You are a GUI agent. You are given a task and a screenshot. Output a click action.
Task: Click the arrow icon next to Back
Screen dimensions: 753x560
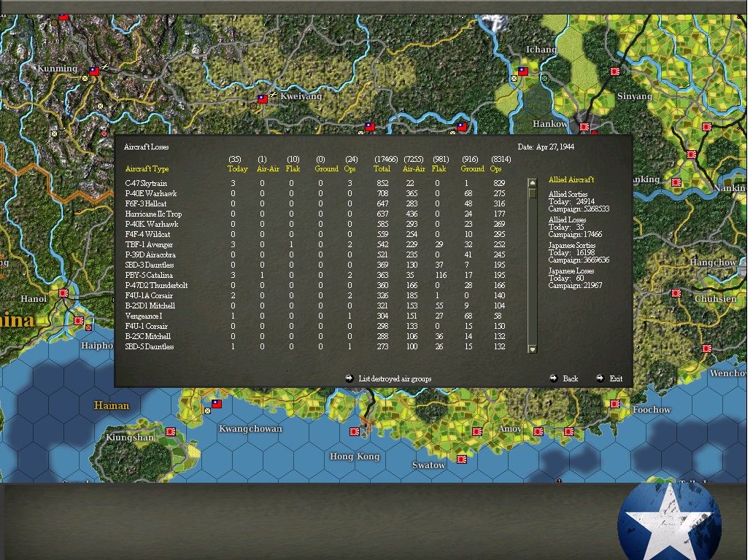[553, 378]
